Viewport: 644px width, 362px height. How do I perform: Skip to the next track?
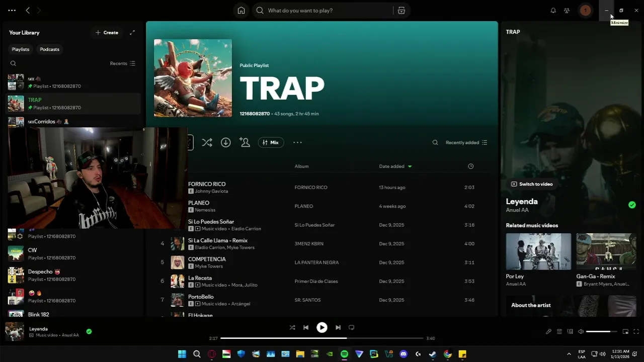338,327
